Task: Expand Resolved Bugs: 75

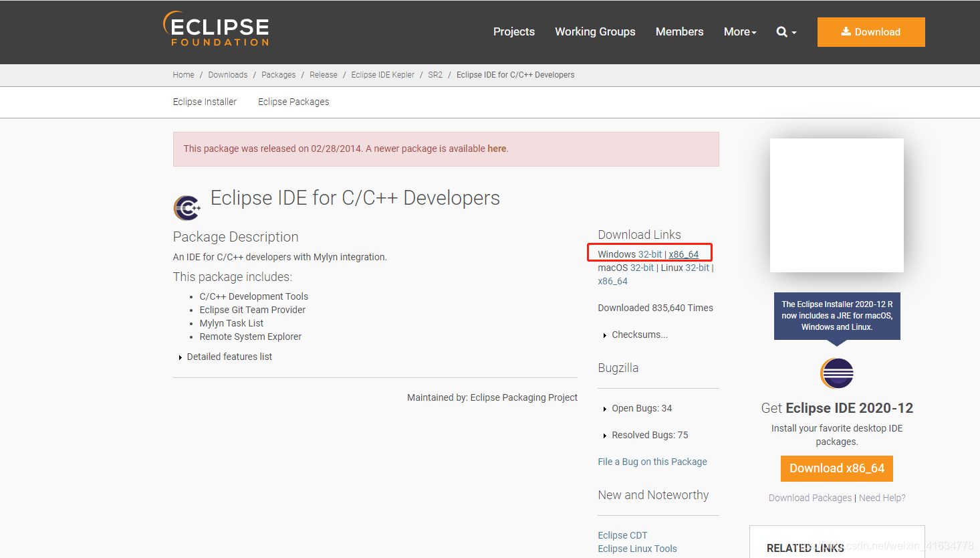Action: [x=646, y=435]
